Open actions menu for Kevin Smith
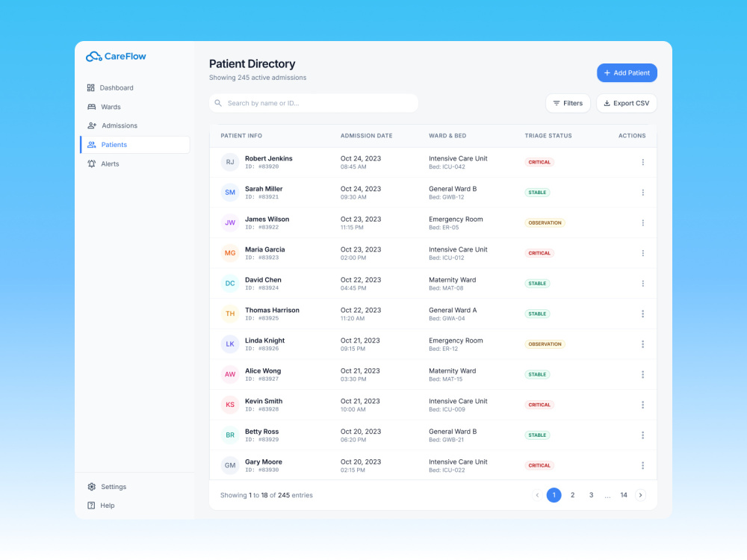Screen dimensions: 747x560 [642, 405]
